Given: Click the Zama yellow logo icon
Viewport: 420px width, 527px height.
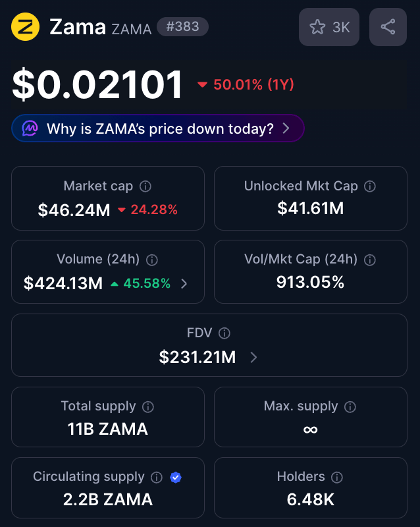Looking at the screenshot, I should pos(26,27).
